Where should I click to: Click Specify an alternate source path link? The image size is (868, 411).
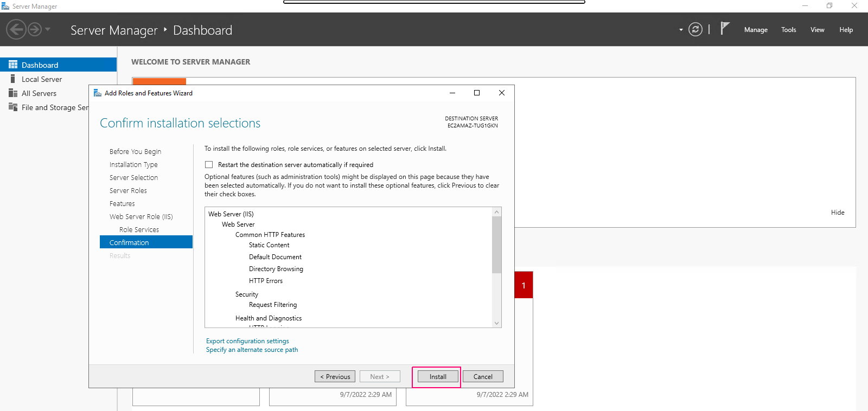tap(252, 350)
